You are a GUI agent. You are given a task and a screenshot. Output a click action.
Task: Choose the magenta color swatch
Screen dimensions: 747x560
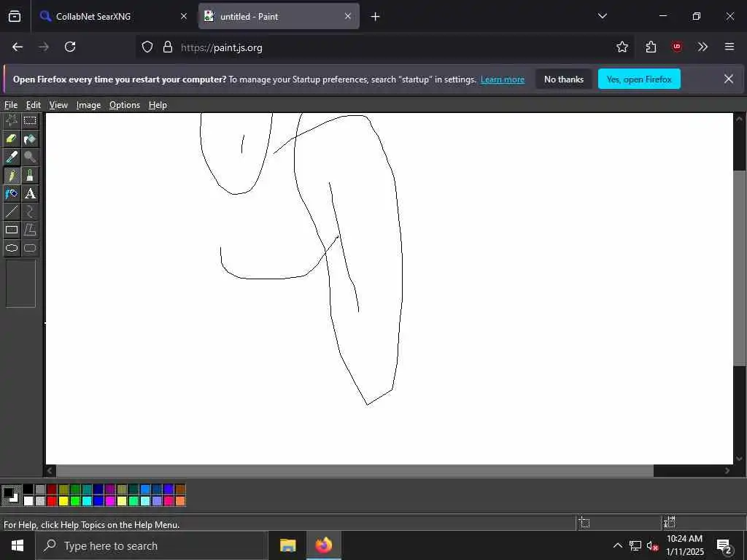point(110,500)
